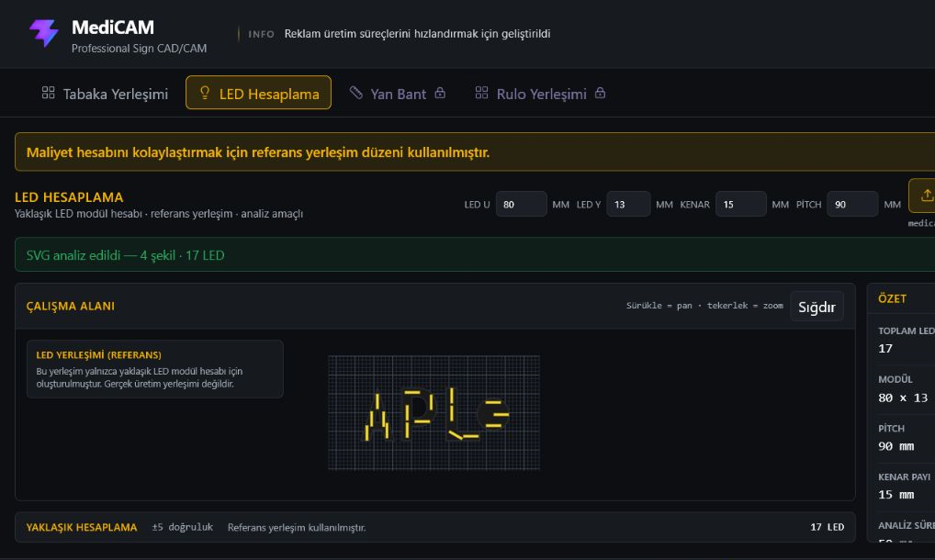
Task: Click the tape icon beside Yan Bant
Action: pyautogui.click(x=356, y=93)
